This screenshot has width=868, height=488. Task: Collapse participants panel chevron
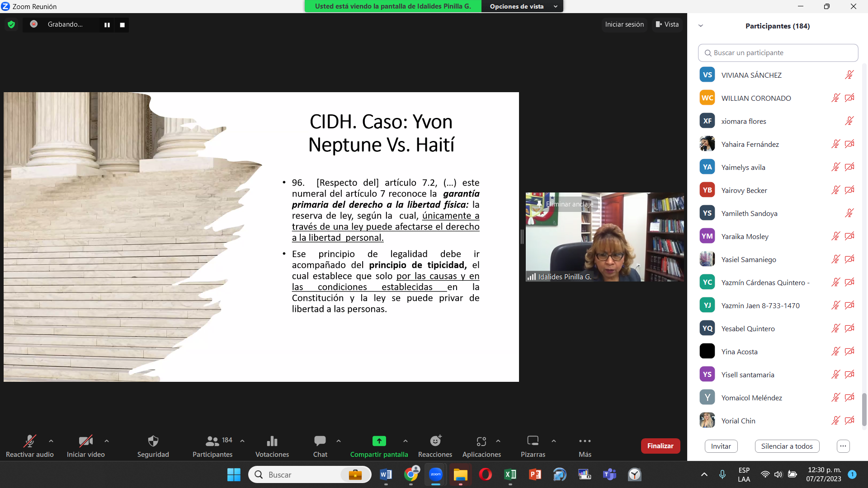(x=701, y=26)
